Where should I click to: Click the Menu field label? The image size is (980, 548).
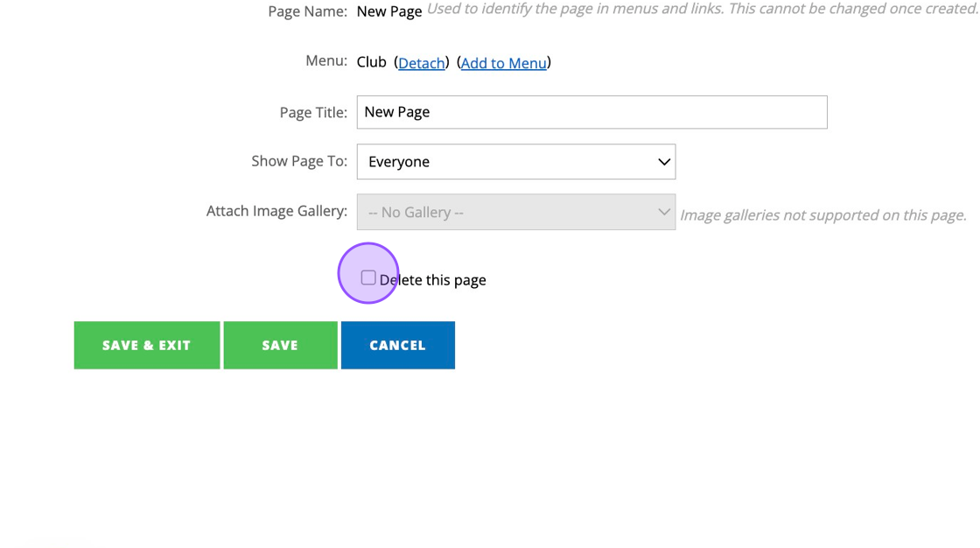(326, 61)
